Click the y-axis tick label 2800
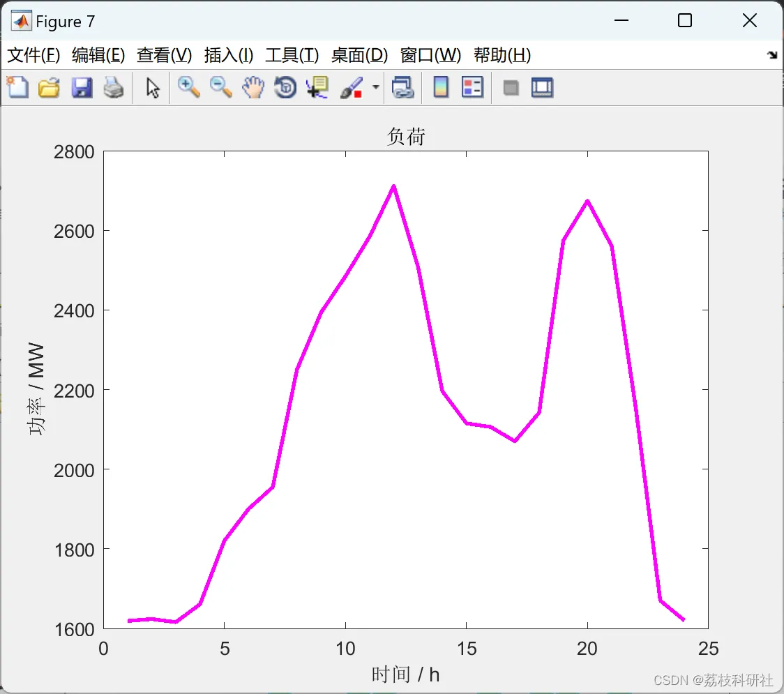This screenshot has width=784, height=694. (x=74, y=152)
